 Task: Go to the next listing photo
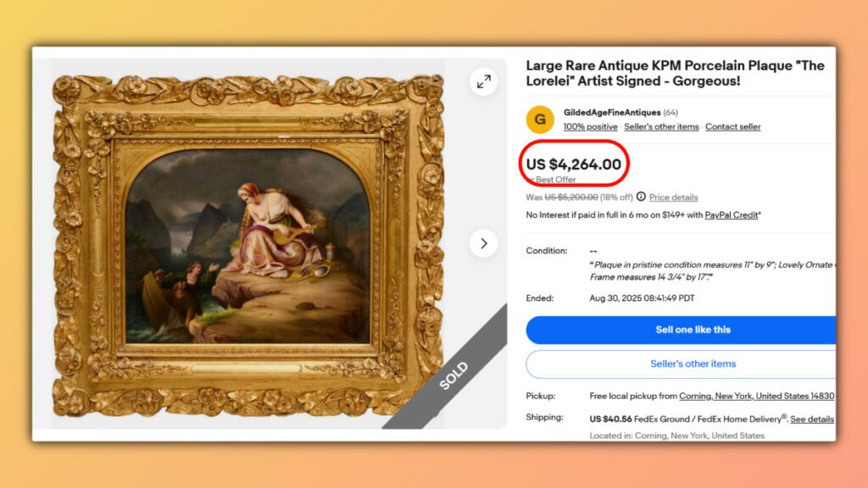pyautogui.click(x=483, y=243)
